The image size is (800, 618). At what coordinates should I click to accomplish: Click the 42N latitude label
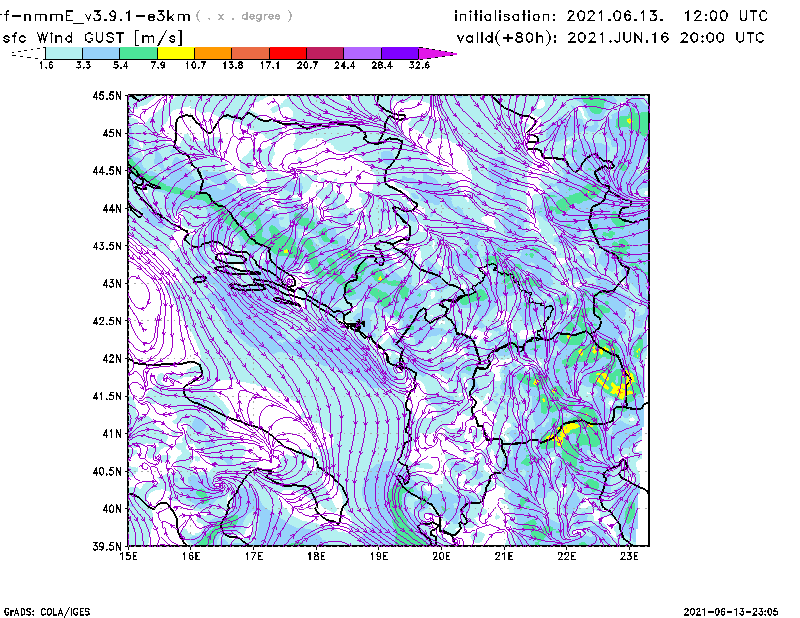pyautogui.click(x=112, y=359)
